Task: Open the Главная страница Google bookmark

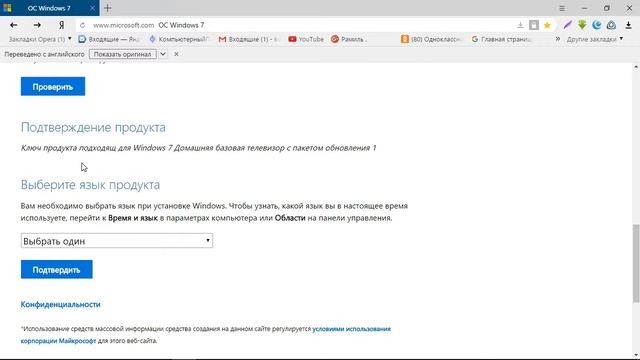Action: [502, 39]
